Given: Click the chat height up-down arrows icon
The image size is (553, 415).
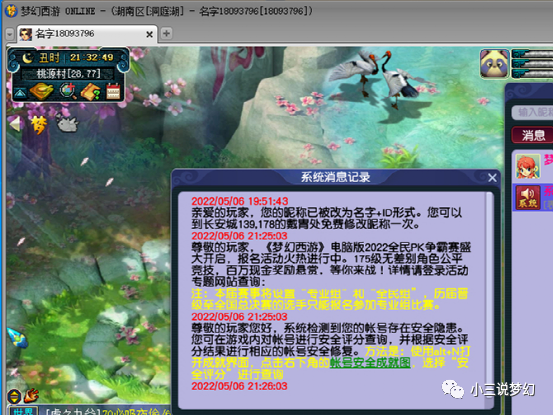Looking at the screenshot, I should point(14,397).
